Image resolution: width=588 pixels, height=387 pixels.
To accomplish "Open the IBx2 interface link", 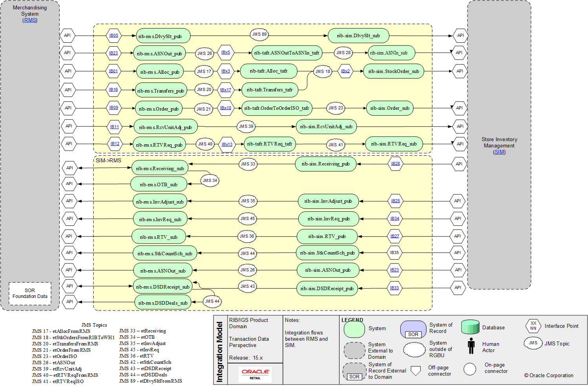I will tap(345, 71).
